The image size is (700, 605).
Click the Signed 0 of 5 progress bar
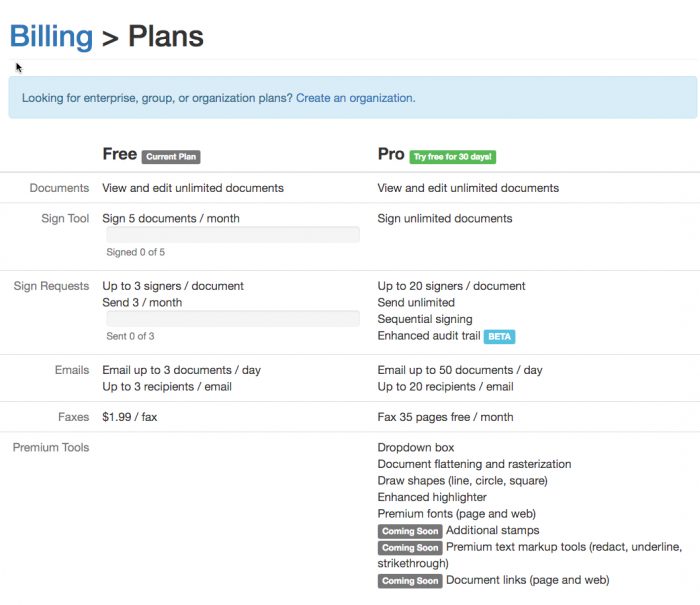(x=233, y=235)
